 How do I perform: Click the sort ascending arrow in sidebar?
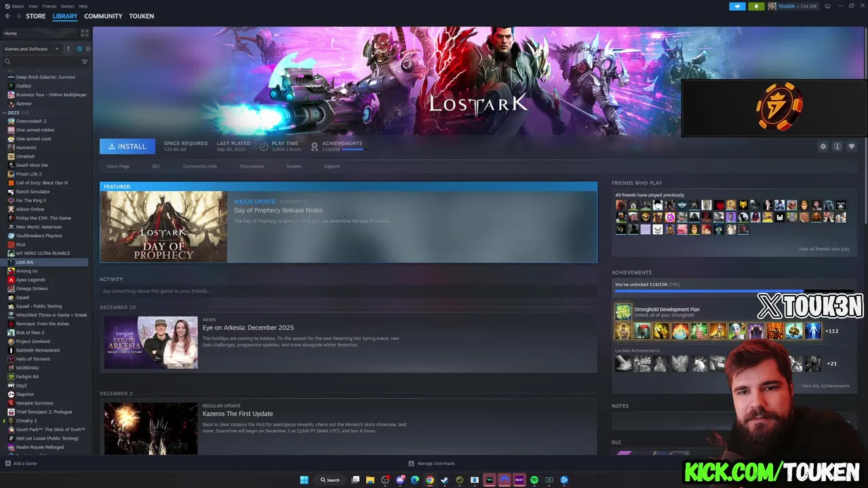point(68,49)
